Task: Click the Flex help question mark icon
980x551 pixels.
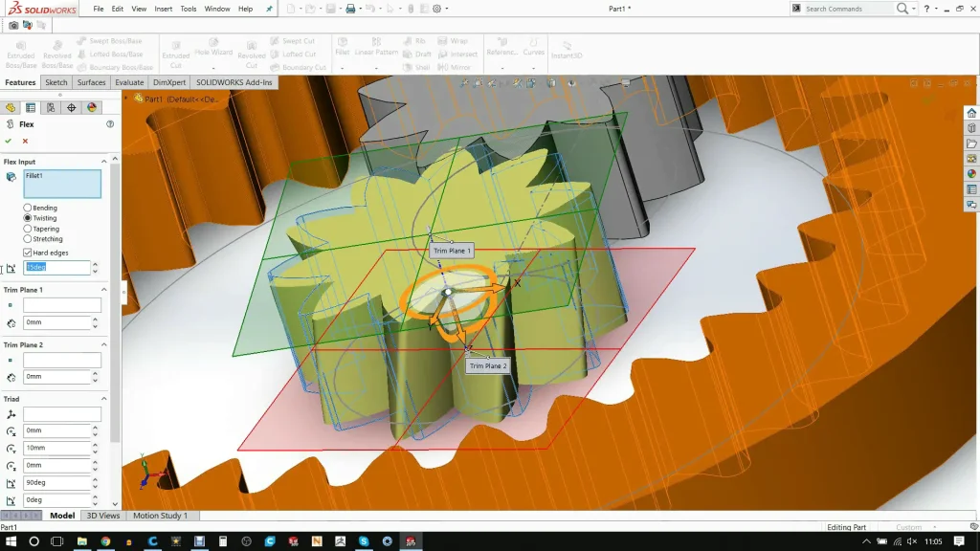Action: point(110,124)
